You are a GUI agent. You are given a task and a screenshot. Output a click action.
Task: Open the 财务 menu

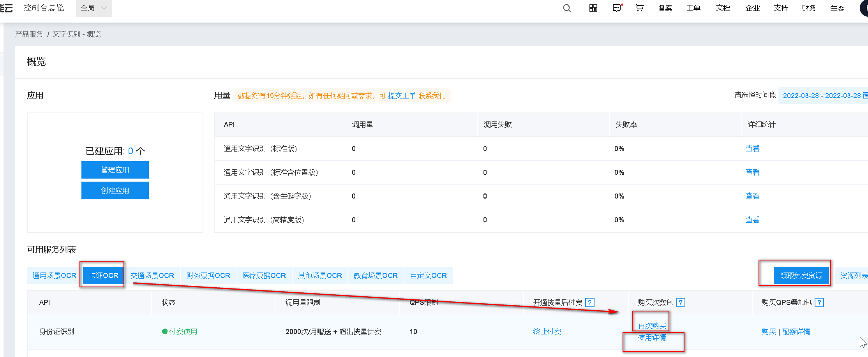[x=809, y=8]
